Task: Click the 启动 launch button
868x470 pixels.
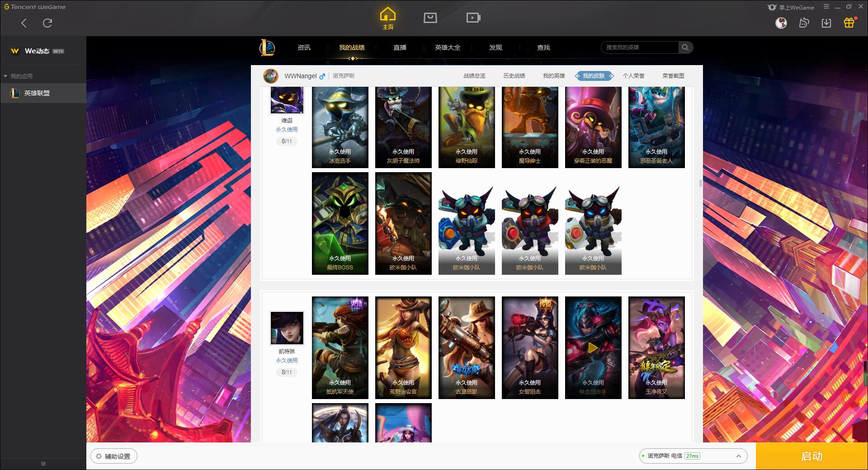Action: [811, 456]
